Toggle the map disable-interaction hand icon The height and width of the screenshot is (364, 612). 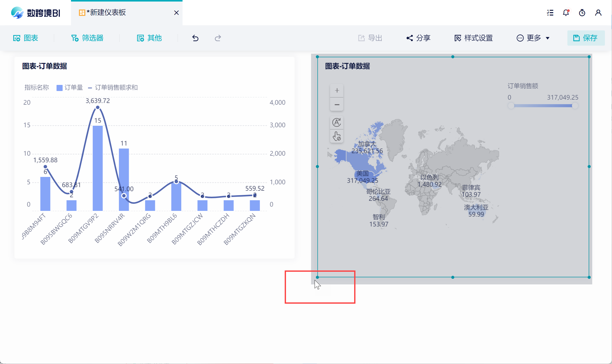(x=337, y=136)
